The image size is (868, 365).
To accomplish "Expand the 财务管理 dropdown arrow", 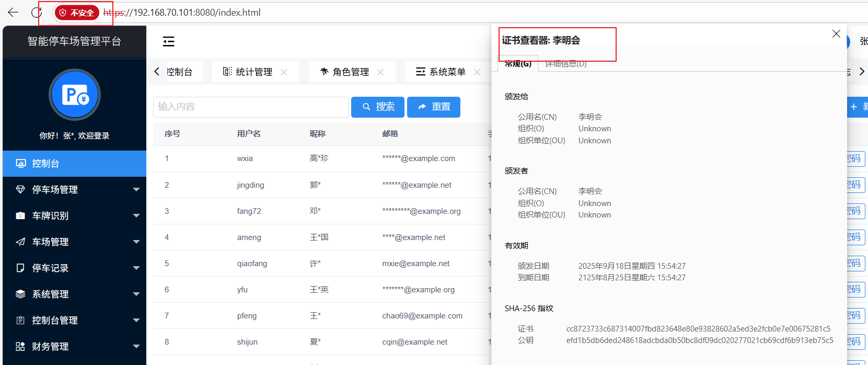I will tap(136, 346).
